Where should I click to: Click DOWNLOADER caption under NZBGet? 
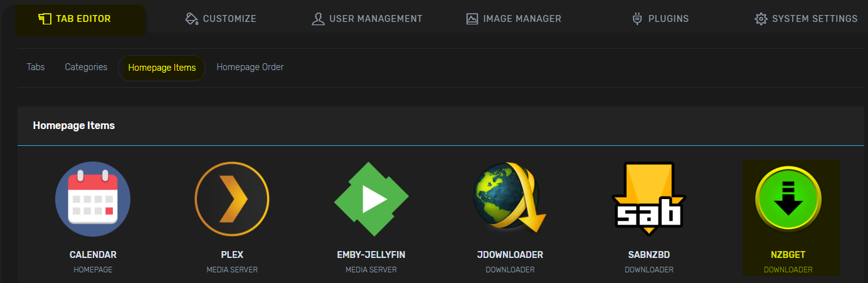[788, 270]
